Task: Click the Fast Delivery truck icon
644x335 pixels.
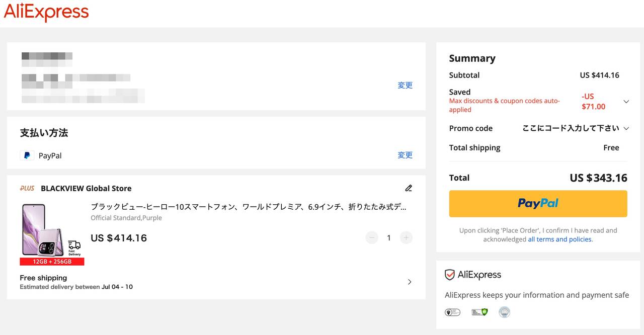Action: 74,246
